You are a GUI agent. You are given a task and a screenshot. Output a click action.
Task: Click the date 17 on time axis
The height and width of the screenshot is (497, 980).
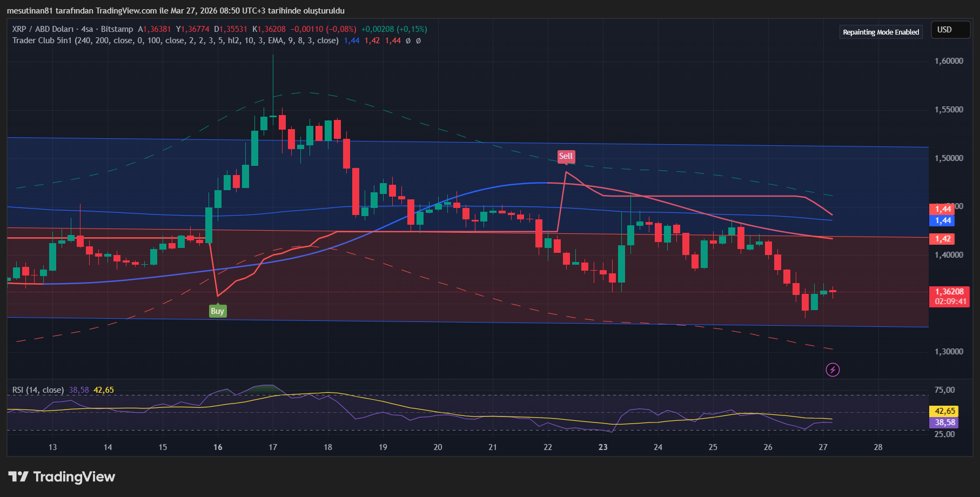click(x=273, y=447)
